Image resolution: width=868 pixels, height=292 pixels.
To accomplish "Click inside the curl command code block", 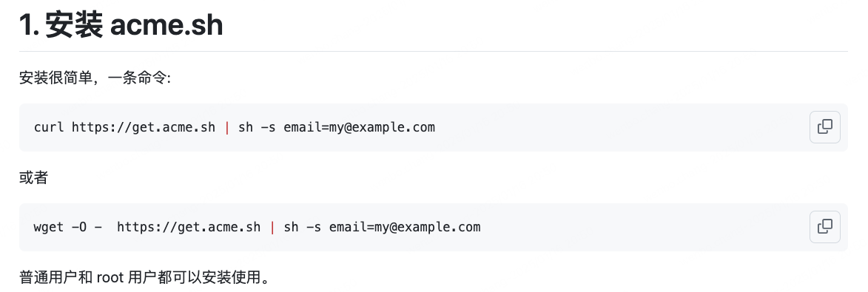I will 434,127.
